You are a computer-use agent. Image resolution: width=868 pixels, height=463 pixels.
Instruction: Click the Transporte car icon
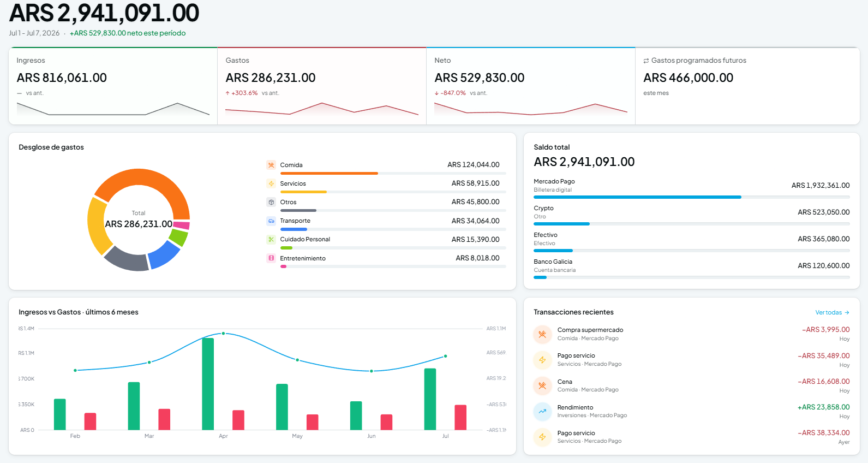[271, 221]
